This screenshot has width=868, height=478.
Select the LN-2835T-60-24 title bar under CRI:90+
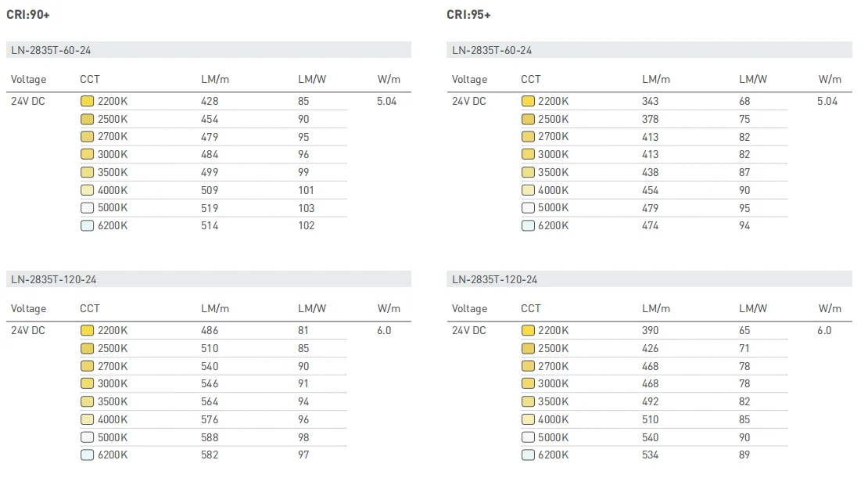208,50
